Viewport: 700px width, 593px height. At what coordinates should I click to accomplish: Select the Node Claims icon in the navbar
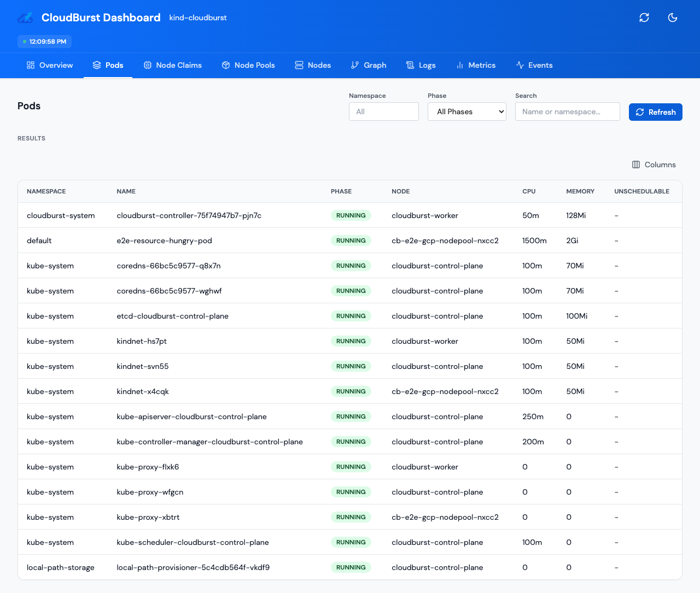[x=147, y=65]
